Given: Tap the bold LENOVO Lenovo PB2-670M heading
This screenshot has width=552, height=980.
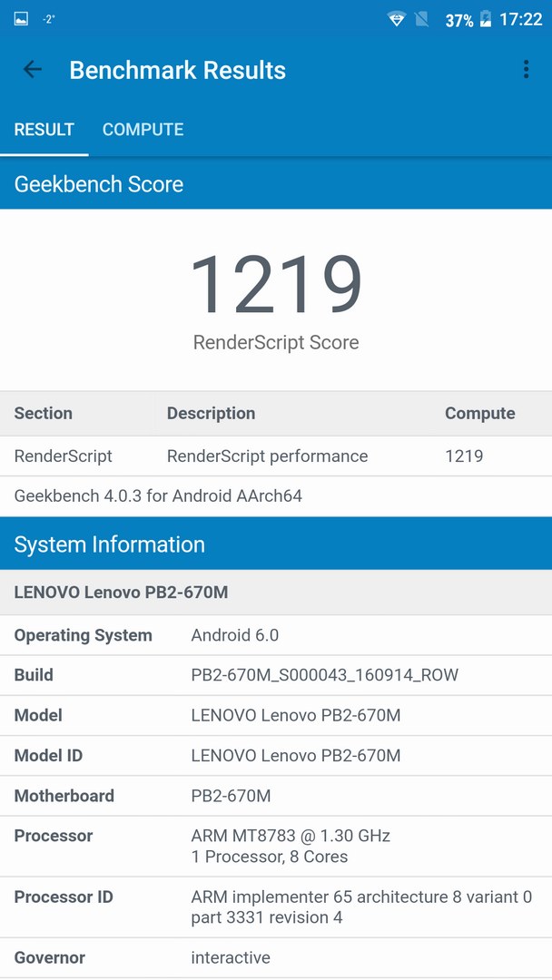Looking at the screenshot, I should pyautogui.click(x=121, y=592).
